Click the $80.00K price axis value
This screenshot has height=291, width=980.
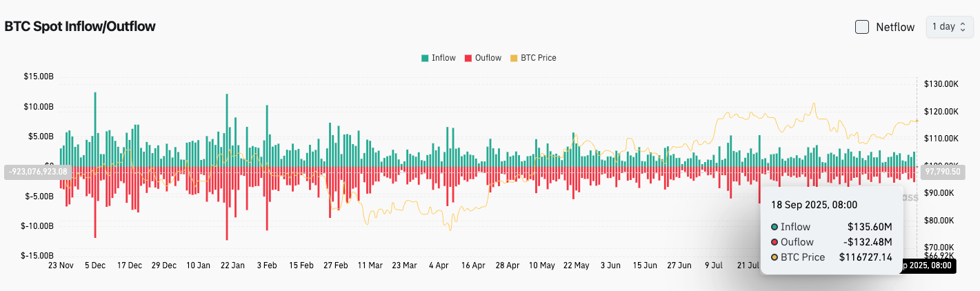click(940, 220)
